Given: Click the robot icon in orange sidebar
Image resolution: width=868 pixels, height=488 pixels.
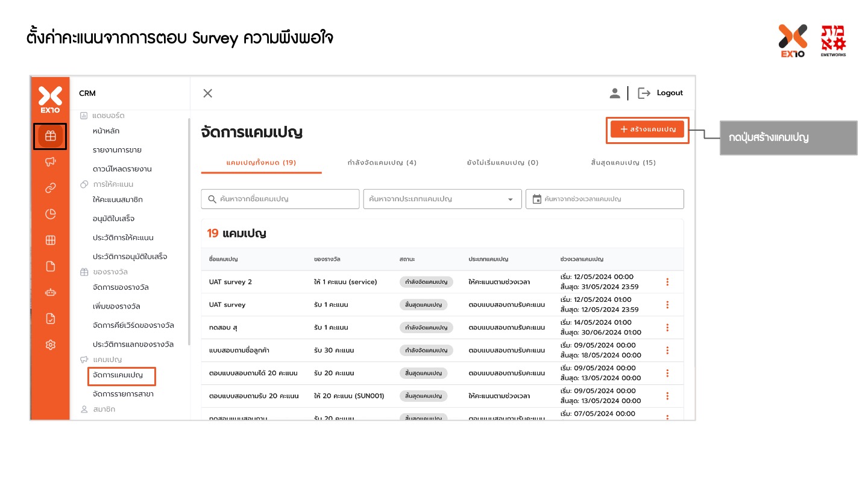Looking at the screenshot, I should pyautogui.click(x=51, y=293).
